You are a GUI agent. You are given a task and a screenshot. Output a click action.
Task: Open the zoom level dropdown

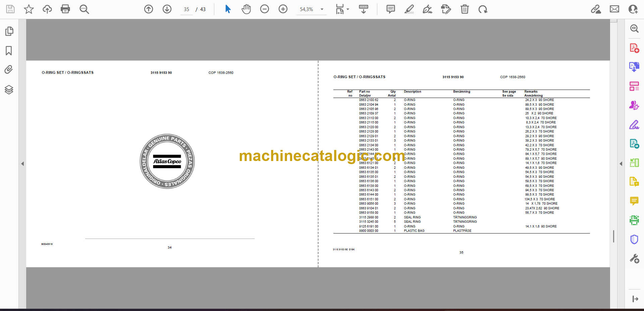322,9
